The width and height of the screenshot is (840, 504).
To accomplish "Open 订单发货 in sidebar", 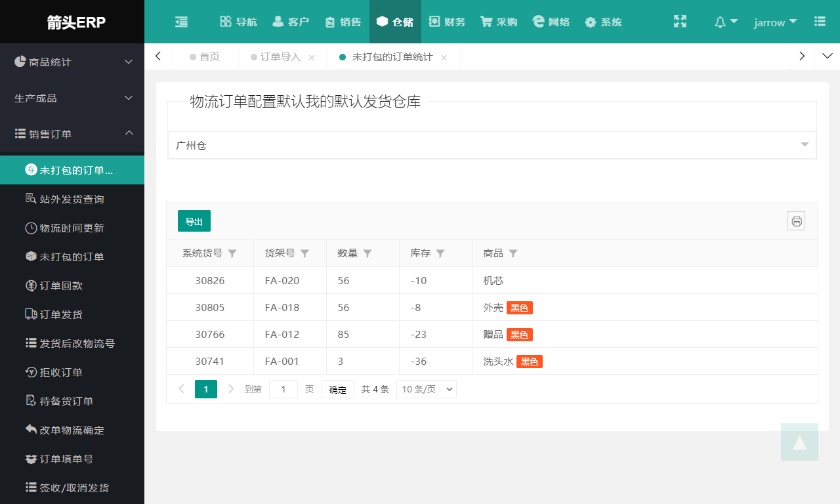I will click(x=72, y=314).
